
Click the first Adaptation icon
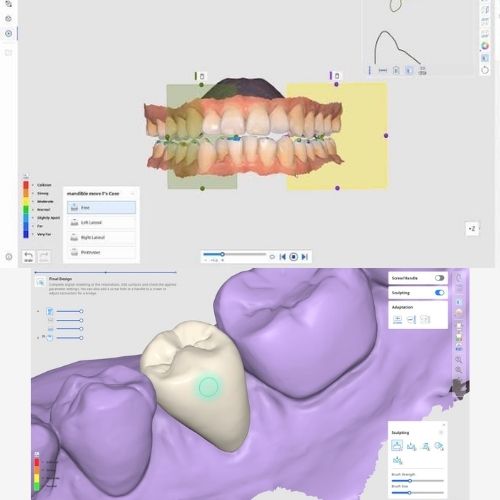397,319
